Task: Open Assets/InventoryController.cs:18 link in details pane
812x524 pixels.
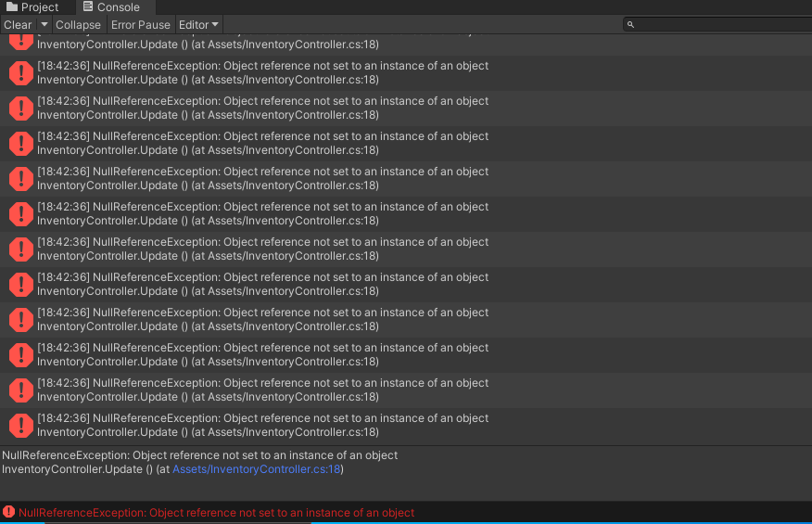Action: point(257,469)
